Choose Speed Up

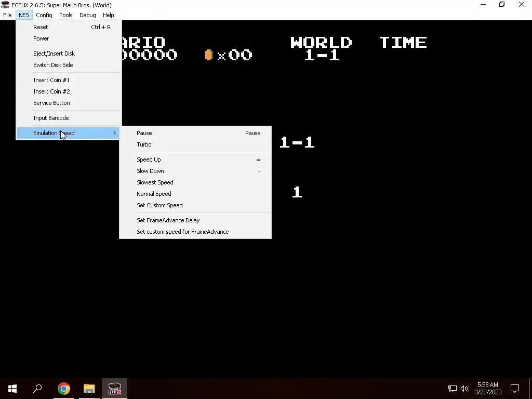[195, 159]
